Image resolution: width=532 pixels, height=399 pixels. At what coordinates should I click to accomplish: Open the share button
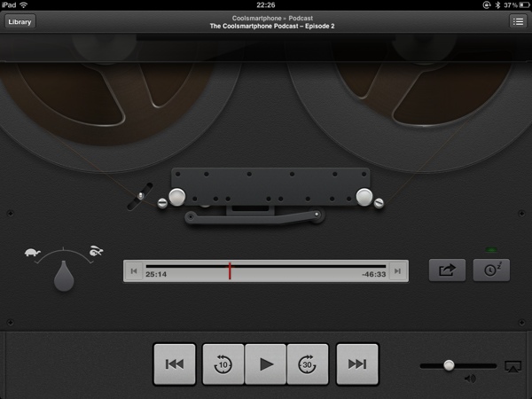pyautogui.click(x=447, y=270)
